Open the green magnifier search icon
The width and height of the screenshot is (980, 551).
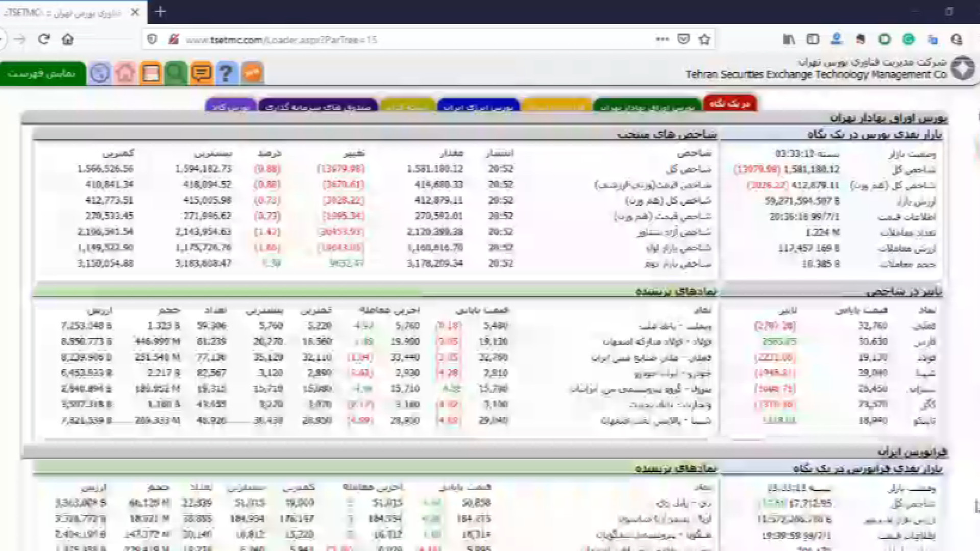click(176, 73)
